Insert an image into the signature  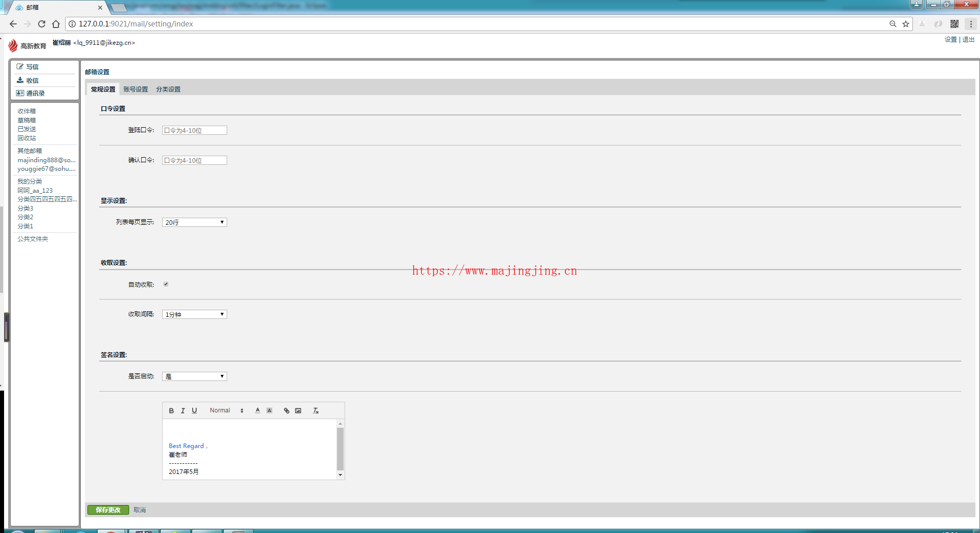pyautogui.click(x=298, y=410)
